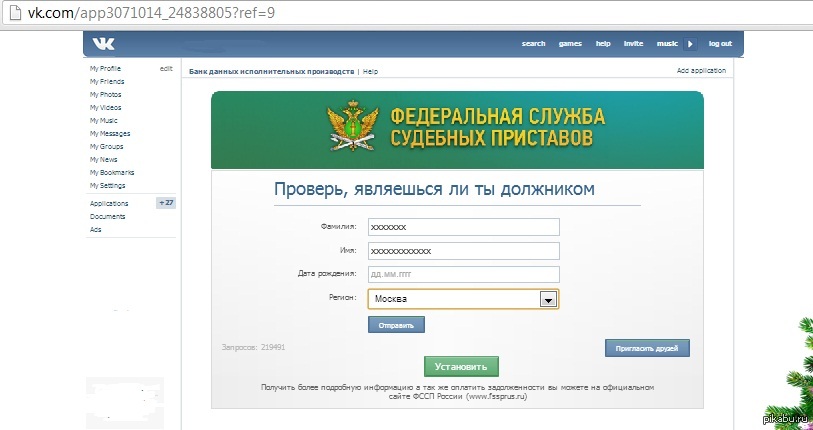Open invite in VK header

pyautogui.click(x=633, y=44)
